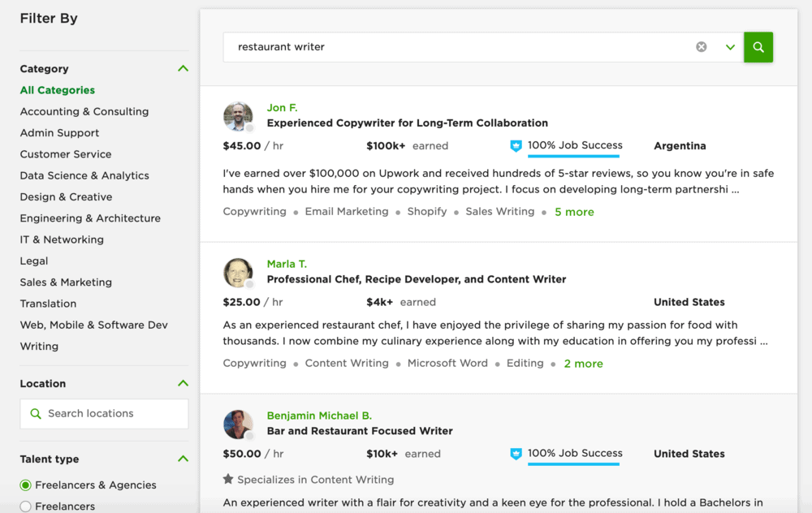This screenshot has height=513, width=812.
Task: Reveal 2 more skills under Marla T.
Action: (583, 363)
